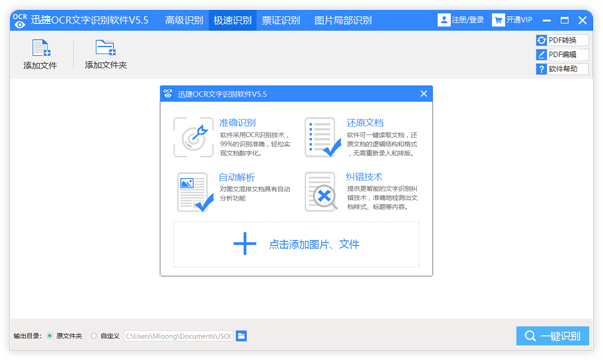Viewport: 603px width, 360px height.
Task: Close the 迅捷OCR welcome dialog
Action: pos(424,93)
